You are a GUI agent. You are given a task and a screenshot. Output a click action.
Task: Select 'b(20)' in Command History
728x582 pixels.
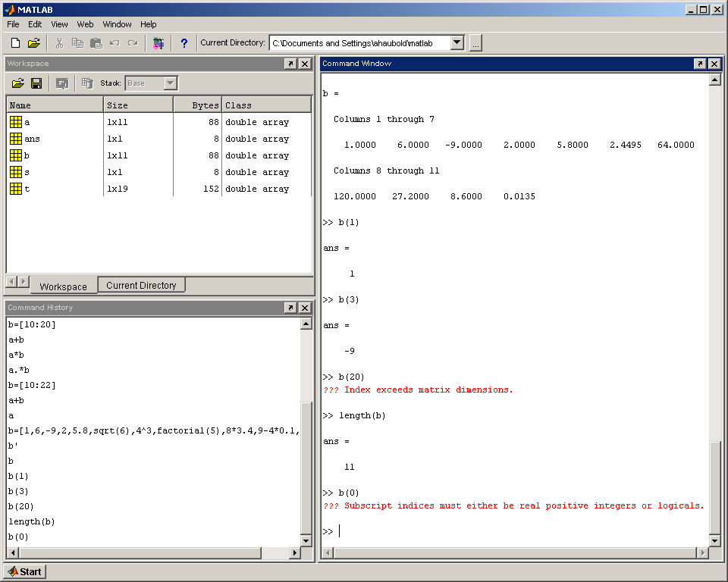[21, 506]
